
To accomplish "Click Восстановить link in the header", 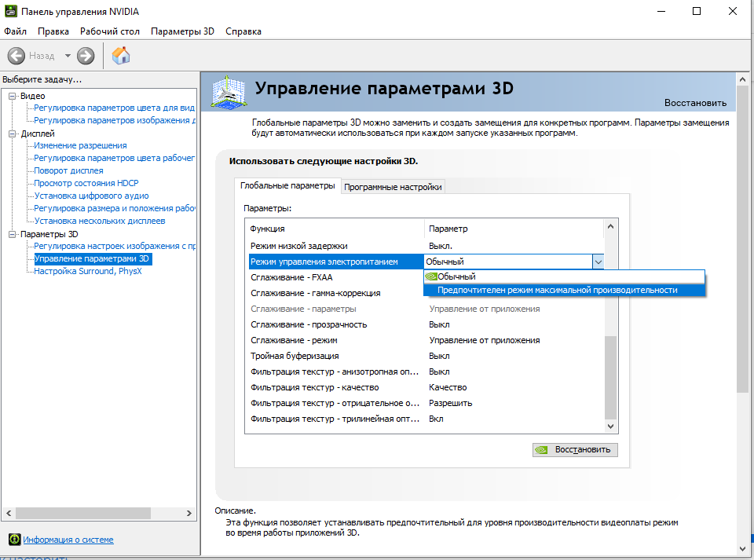I will (x=695, y=103).
